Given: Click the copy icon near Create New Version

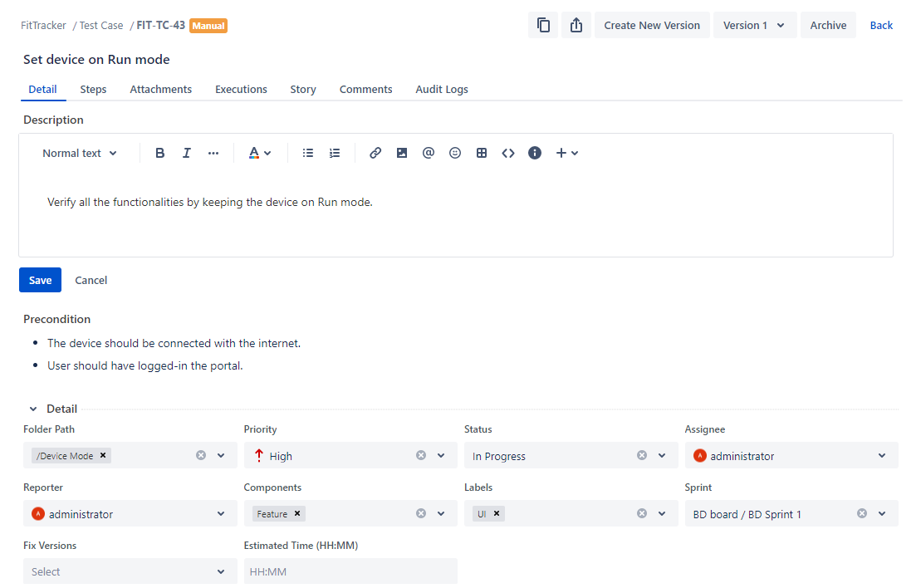Looking at the screenshot, I should [x=544, y=25].
